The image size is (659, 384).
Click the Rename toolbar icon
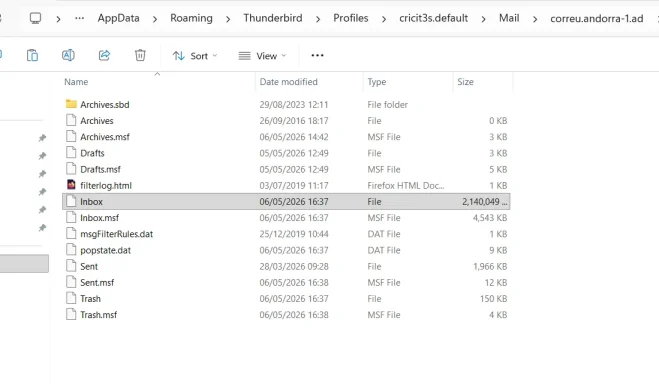[x=68, y=55]
